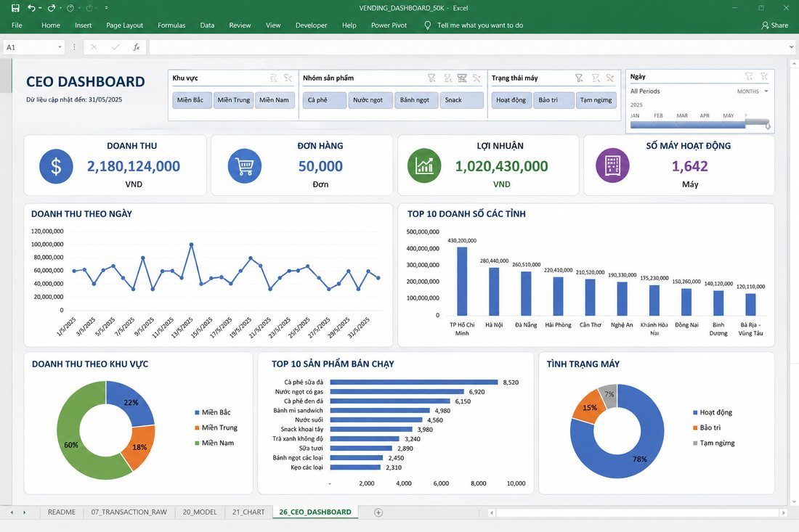799x532 pixels.
Task: Toggle Hoạt động machine status filter
Action: point(511,100)
